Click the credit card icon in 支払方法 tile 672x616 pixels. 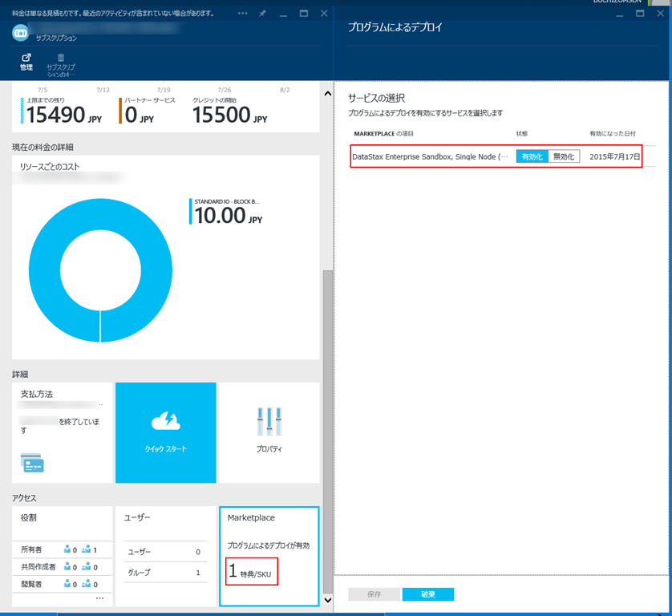coord(32,463)
